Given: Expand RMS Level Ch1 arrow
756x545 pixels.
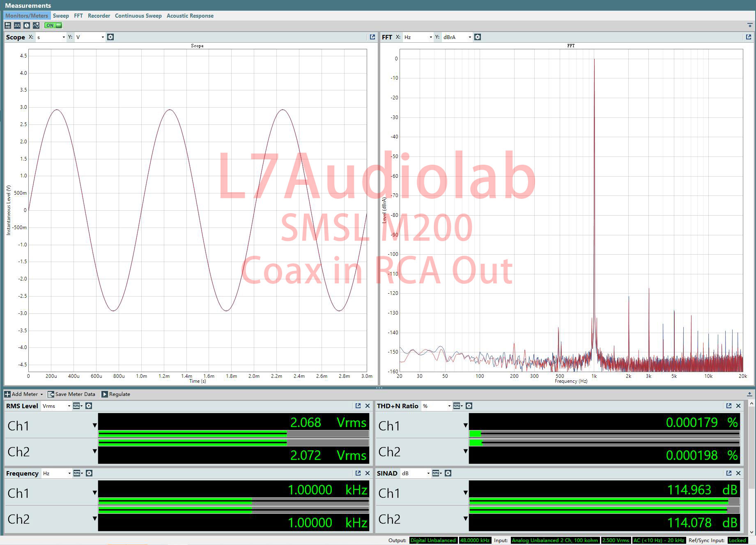Looking at the screenshot, I should 95,425.
